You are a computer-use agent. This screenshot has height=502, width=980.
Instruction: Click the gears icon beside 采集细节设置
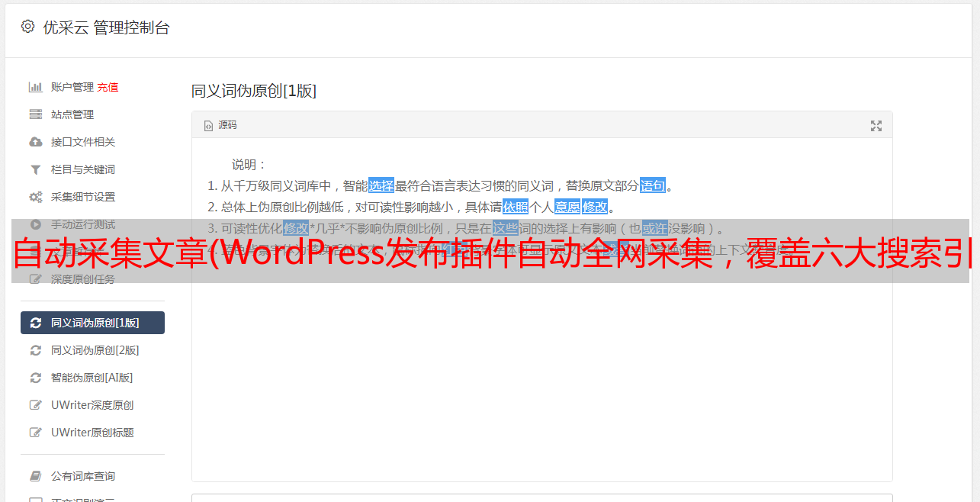point(35,197)
